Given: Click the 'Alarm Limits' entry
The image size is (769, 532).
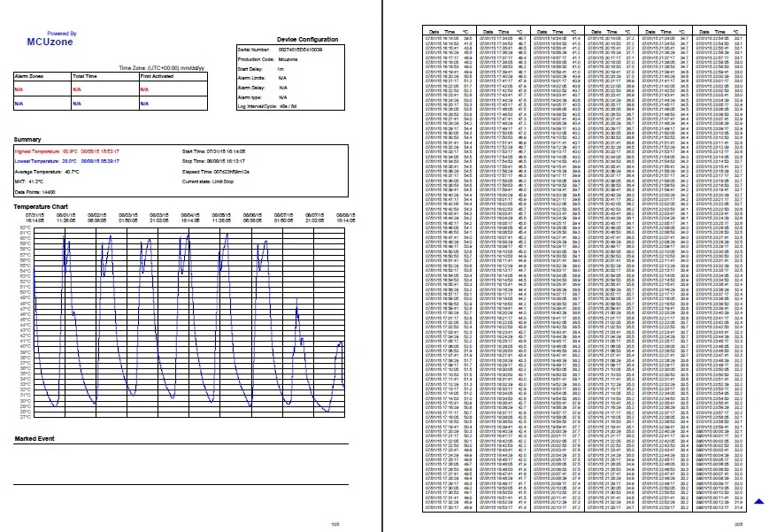Looking at the screenshot, I should pyautogui.click(x=263, y=79).
